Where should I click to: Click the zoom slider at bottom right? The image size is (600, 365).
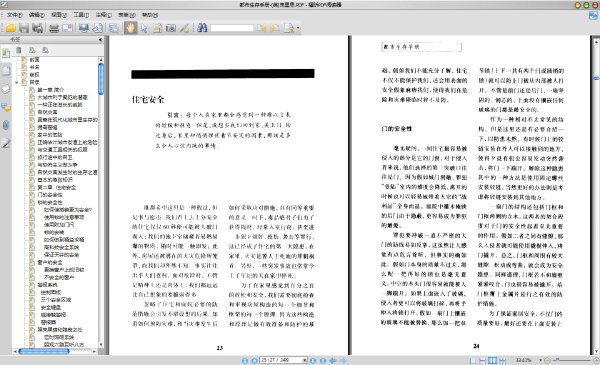(x=572, y=360)
